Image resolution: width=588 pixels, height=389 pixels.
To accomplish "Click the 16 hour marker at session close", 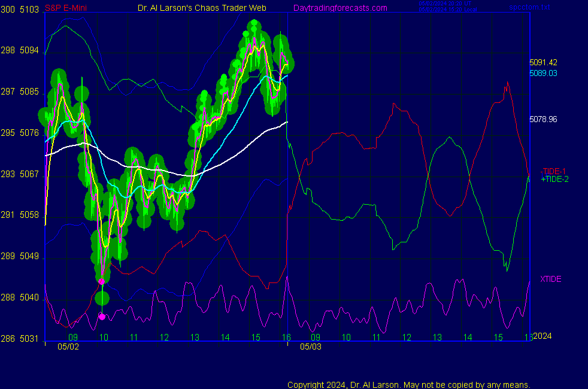I will click(287, 338).
